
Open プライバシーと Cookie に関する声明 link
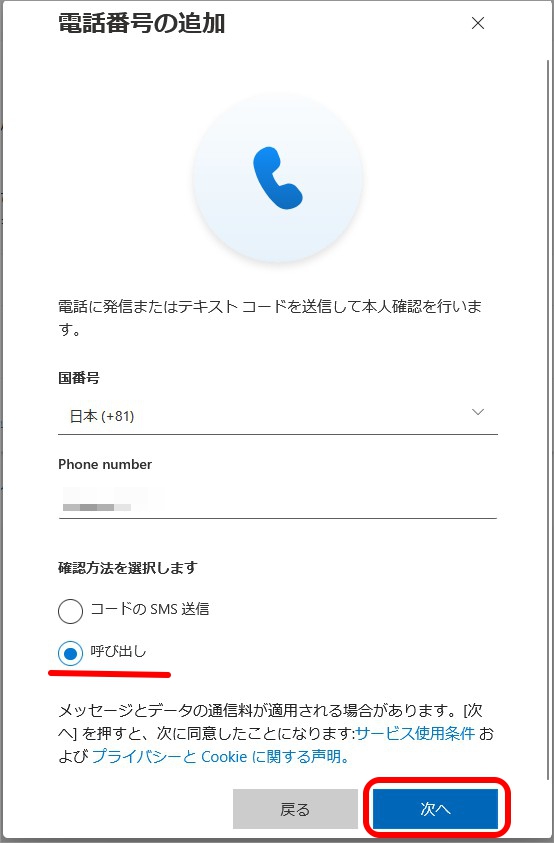click(x=222, y=756)
